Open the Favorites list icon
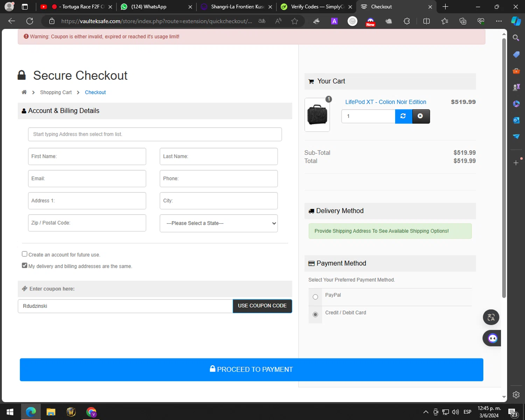Screen dimensions: 525x420 tap(444, 21)
